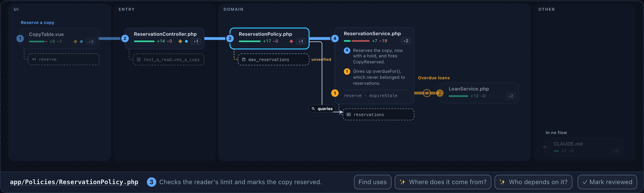
Task: Click the amber diamond on ReservationController.php
Action: pyautogui.click(x=180, y=41)
